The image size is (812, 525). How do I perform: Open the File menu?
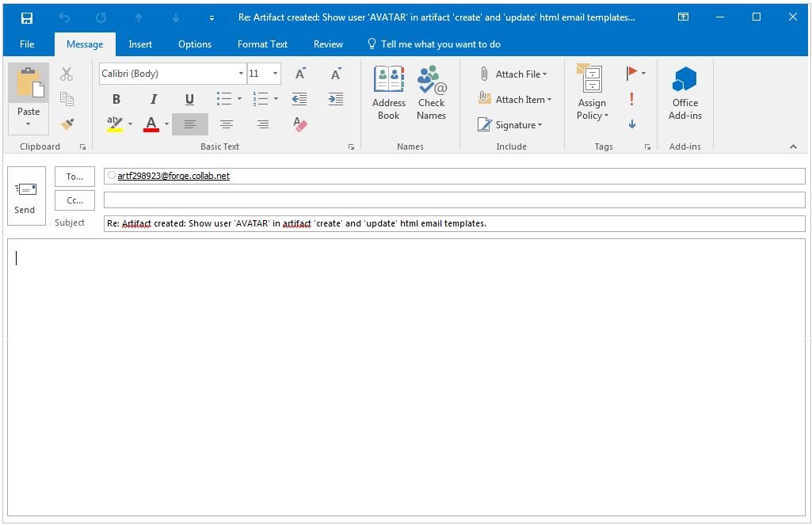point(27,44)
